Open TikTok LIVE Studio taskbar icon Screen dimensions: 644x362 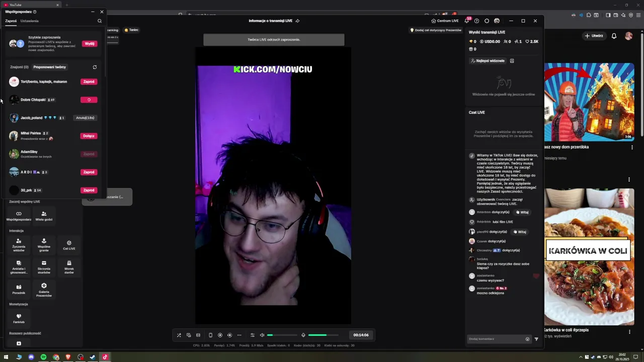click(105, 357)
